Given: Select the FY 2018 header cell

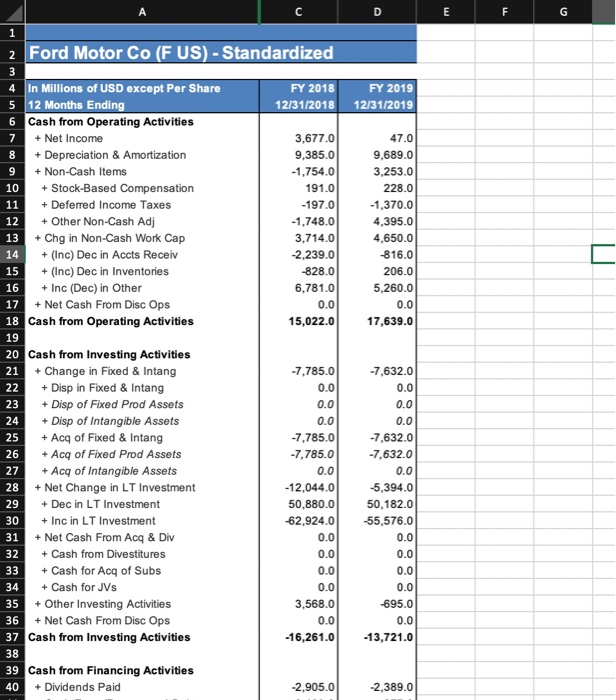Looking at the screenshot, I should pyautogui.click(x=299, y=88).
